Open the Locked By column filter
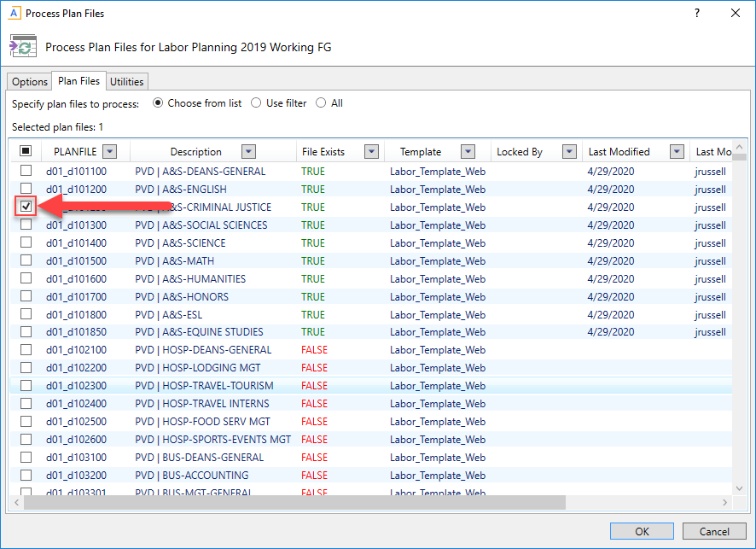756x549 pixels. 570,152
